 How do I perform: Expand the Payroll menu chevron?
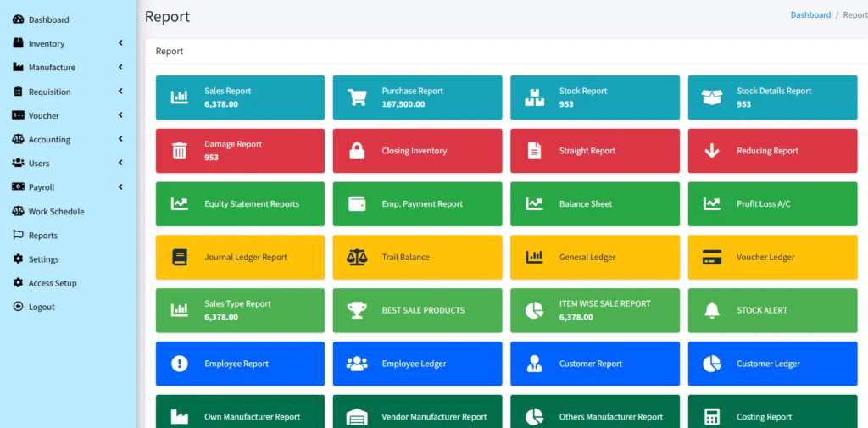(120, 187)
